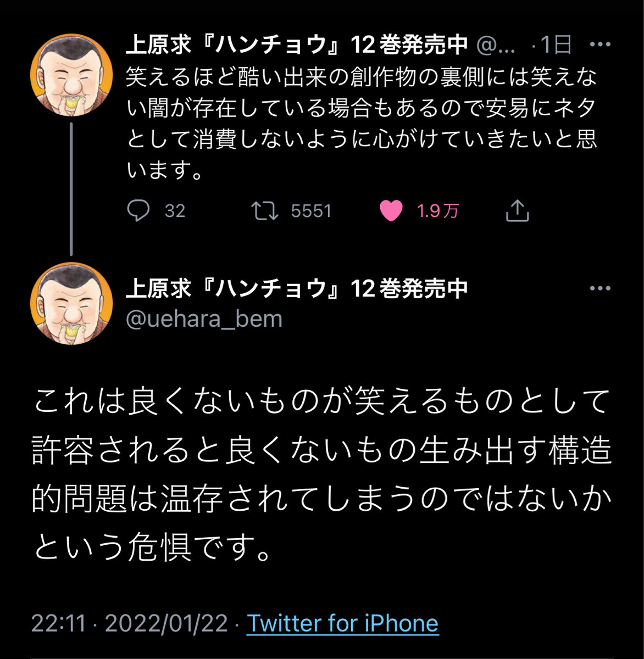Viewport: 644px width, 659px height.
Task: Click the top tweet's profile avatar
Action: (71, 75)
